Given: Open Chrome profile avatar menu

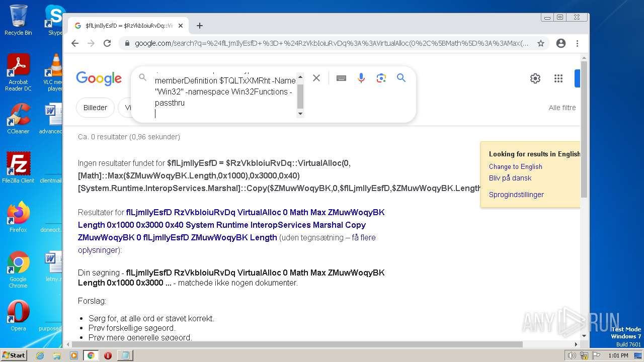Looking at the screenshot, I should (561, 43).
